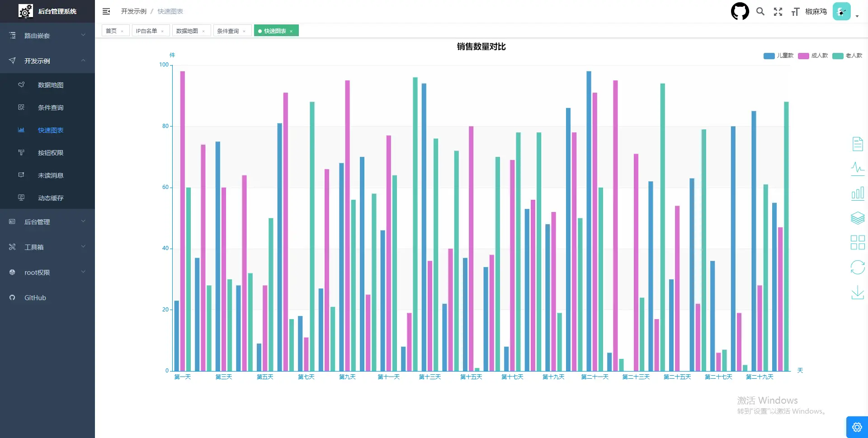Viewport: 868px width, 438px height.
Task: Open the blue settings gear button
Action: click(x=857, y=427)
